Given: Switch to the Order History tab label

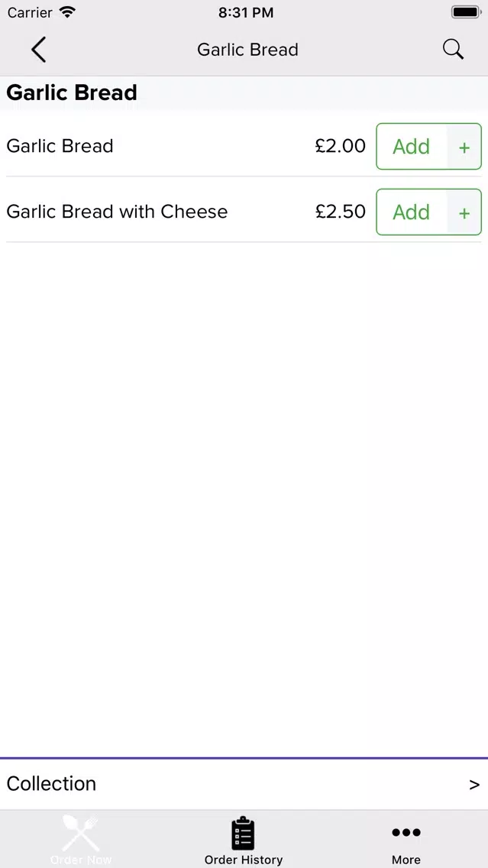Looking at the screenshot, I should coord(244,860).
